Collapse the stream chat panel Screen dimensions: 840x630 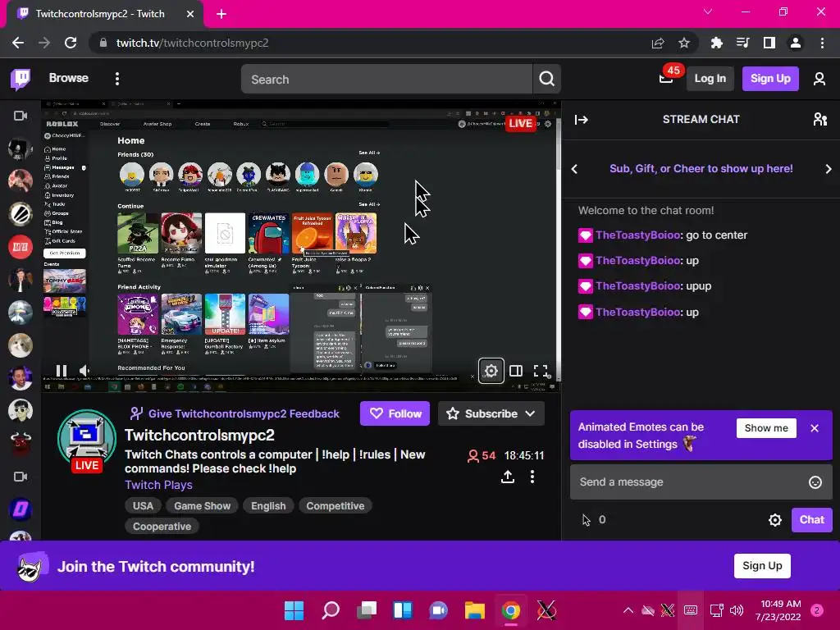click(x=582, y=120)
